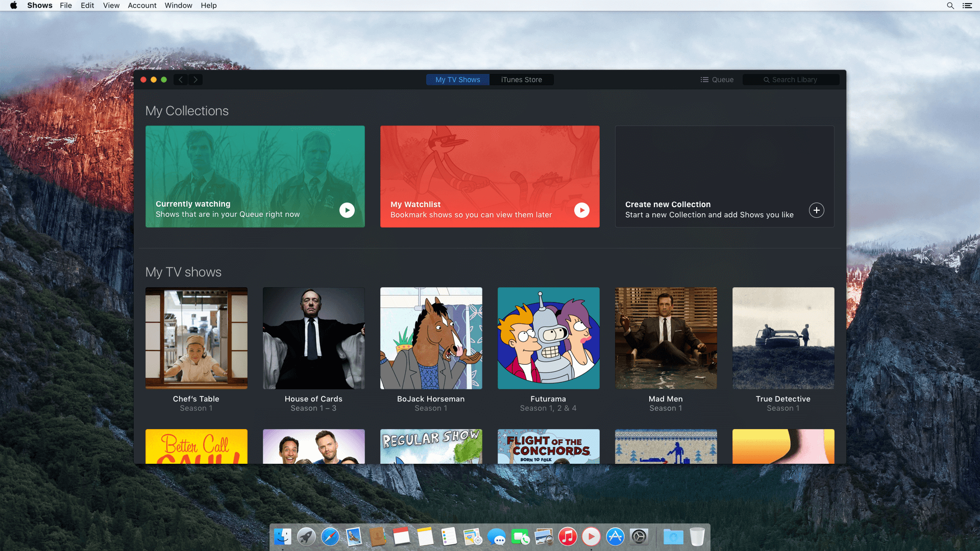Open the Better Call Saul poster

click(197, 446)
